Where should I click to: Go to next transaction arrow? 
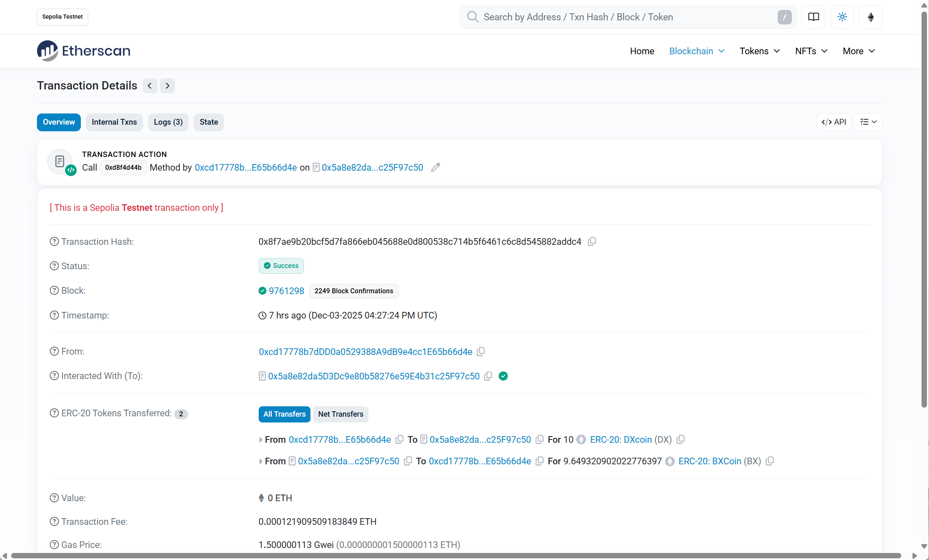[167, 86]
